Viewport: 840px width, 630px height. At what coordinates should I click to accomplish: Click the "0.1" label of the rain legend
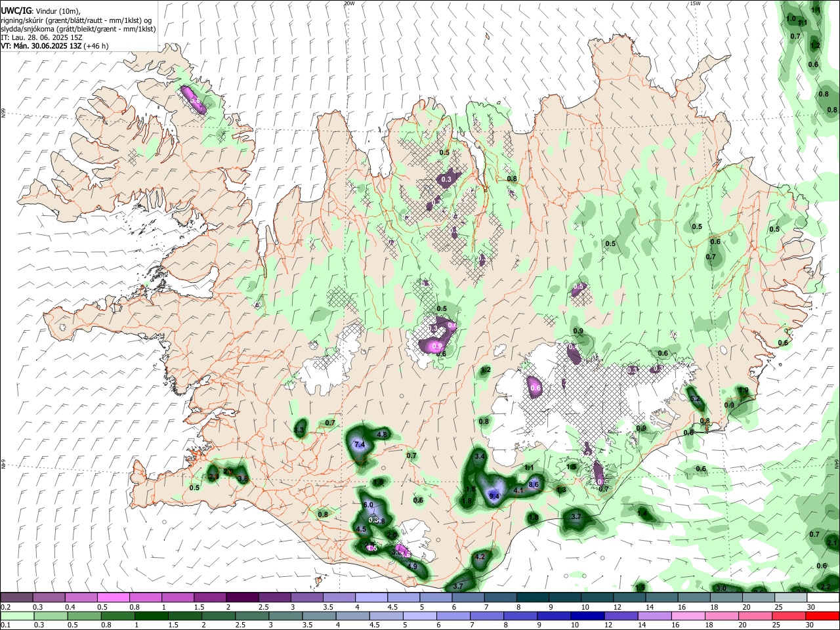(5, 625)
